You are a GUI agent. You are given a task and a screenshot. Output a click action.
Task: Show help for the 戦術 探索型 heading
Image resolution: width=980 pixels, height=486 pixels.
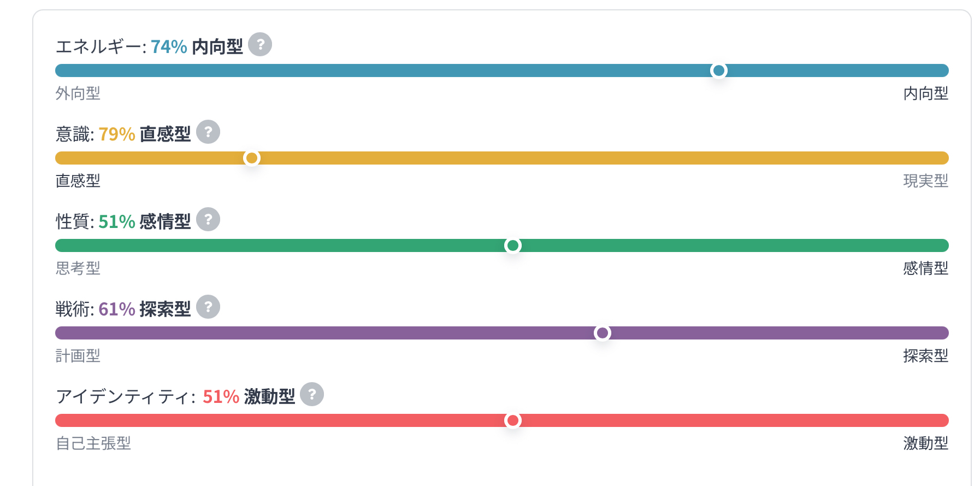[x=208, y=307]
